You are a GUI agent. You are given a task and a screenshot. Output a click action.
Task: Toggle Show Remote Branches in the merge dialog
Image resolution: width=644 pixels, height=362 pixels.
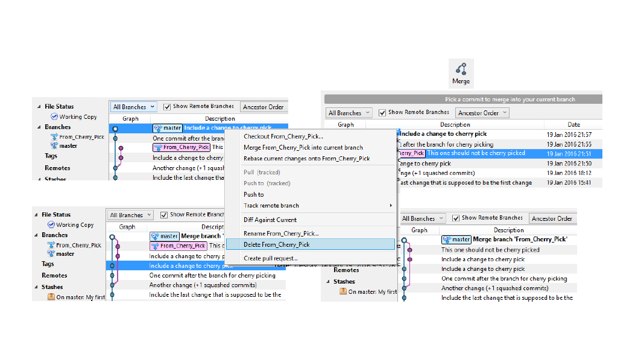click(382, 112)
